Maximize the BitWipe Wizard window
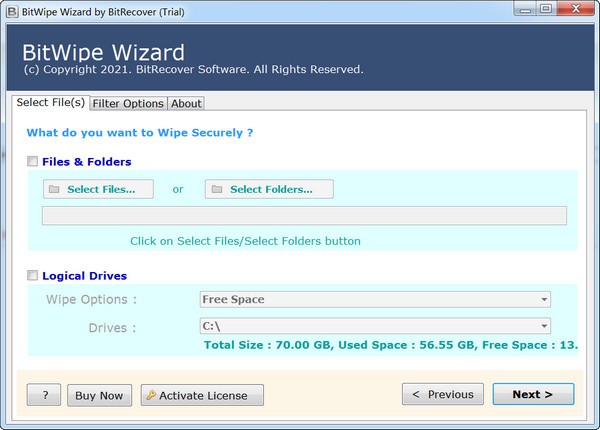The image size is (600, 430). click(546, 9)
